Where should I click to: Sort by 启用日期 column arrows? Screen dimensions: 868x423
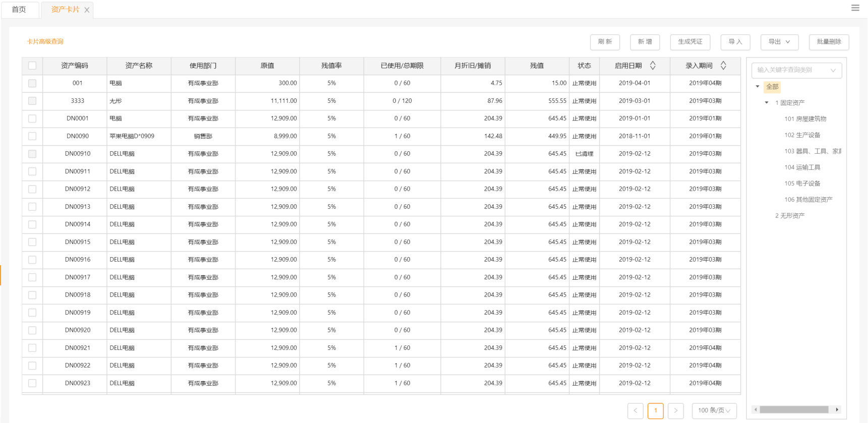[653, 66]
